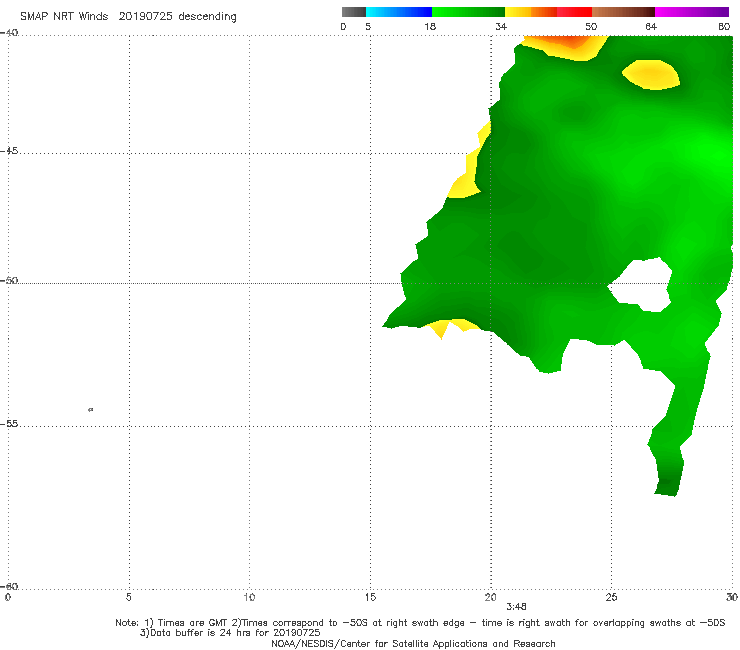Click the yellow-orange segment of the color scale
740x650 pixels.
(x=531, y=12)
